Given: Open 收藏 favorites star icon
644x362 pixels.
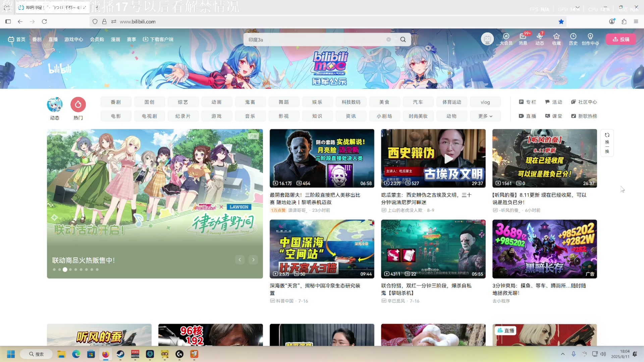Looking at the screenshot, I should coord(556,39).
